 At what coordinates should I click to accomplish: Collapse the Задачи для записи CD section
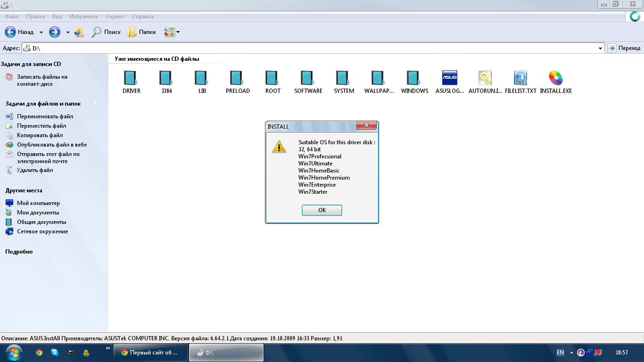[96, 64]
